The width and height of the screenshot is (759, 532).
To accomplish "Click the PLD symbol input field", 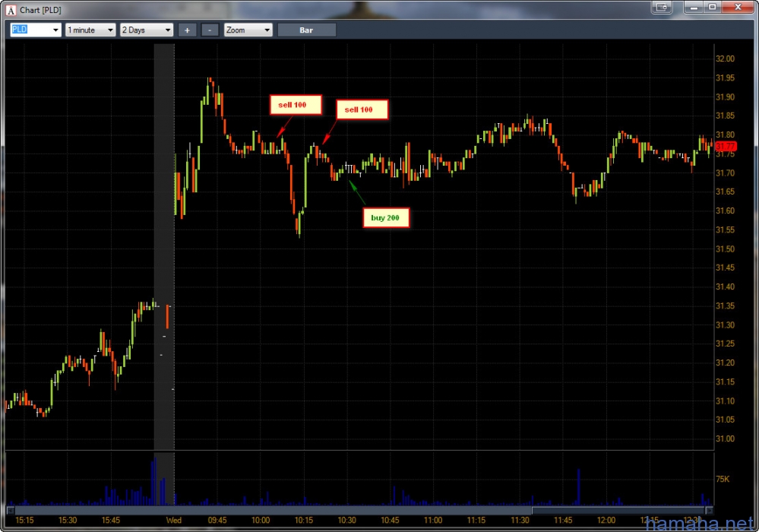I will 29,30.
